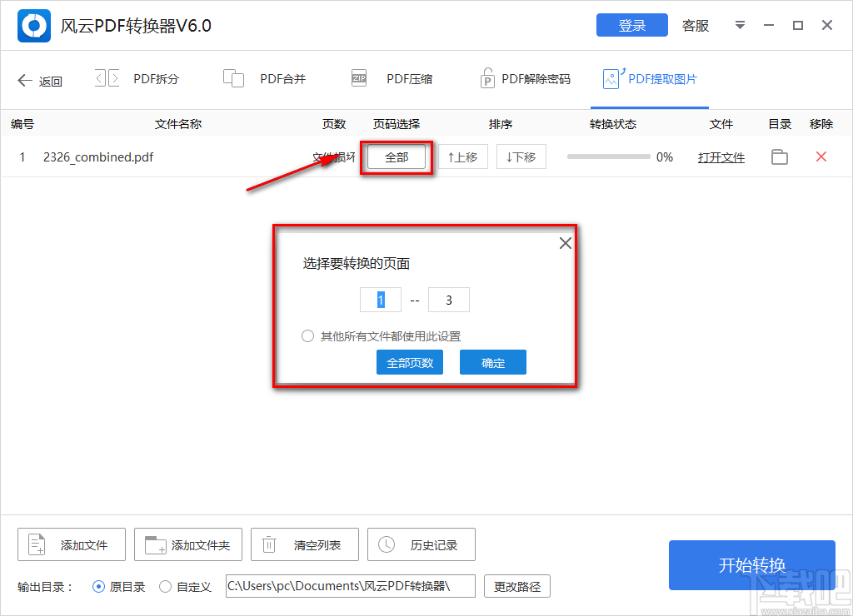Click the 风云PDF转换器 app logo
Screen dimensions: 853x616
pyautogui.click(x=33, y=25)
